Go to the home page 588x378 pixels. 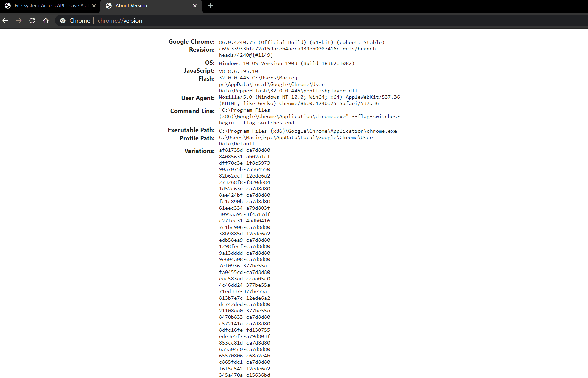coord(46,21)
